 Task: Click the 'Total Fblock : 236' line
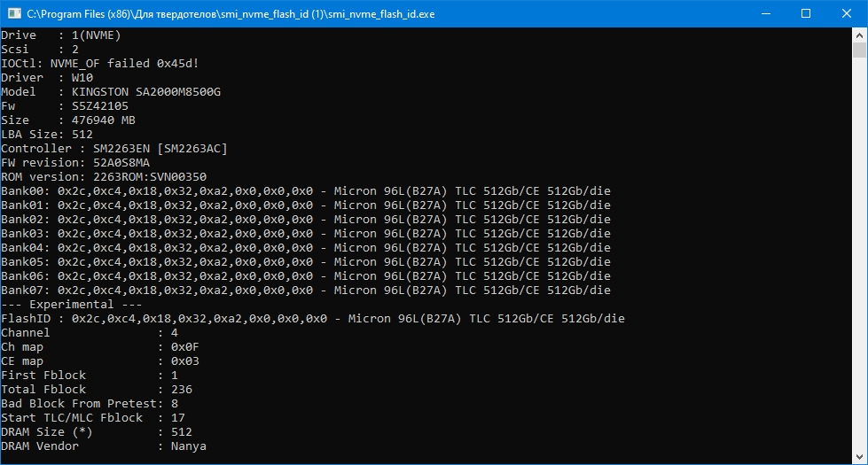(97, 390)
